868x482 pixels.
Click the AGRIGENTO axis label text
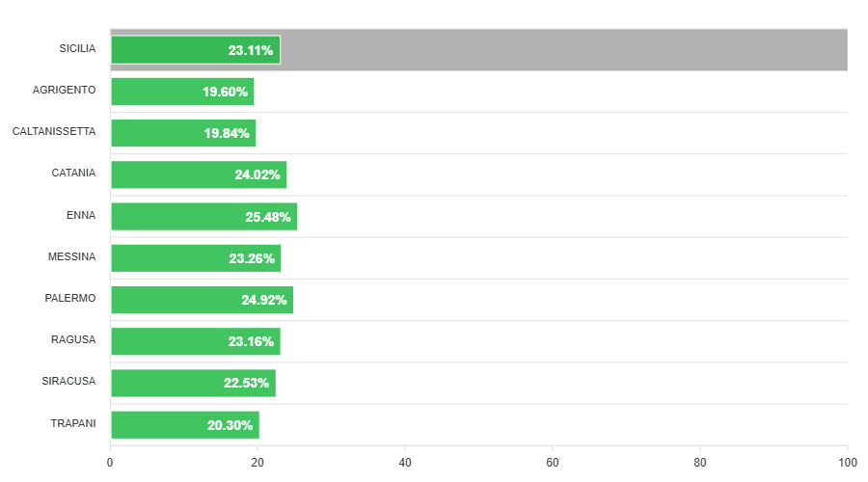(x=64, y=90)
